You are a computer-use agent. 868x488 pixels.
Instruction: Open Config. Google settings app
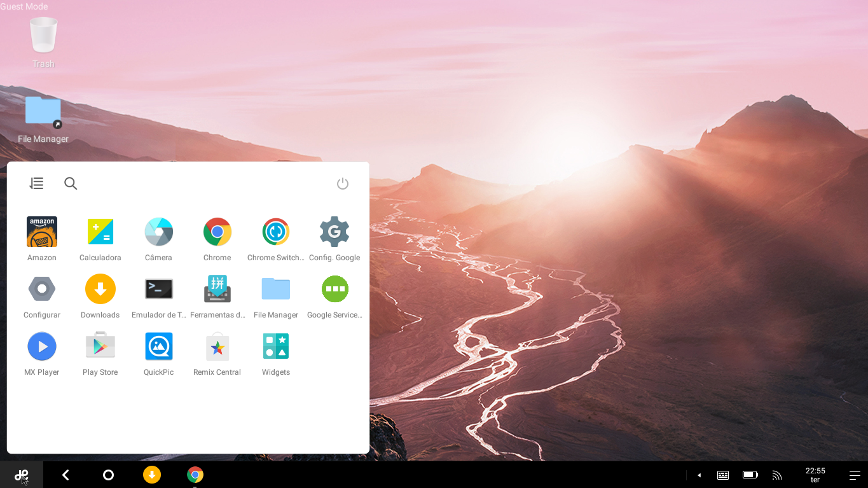click(x=334, y=239)
